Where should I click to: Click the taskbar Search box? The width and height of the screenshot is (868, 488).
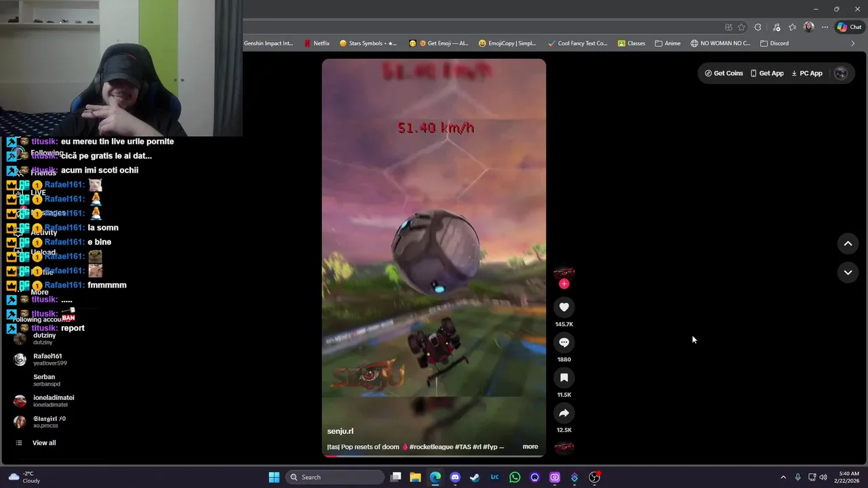[335, 477]
